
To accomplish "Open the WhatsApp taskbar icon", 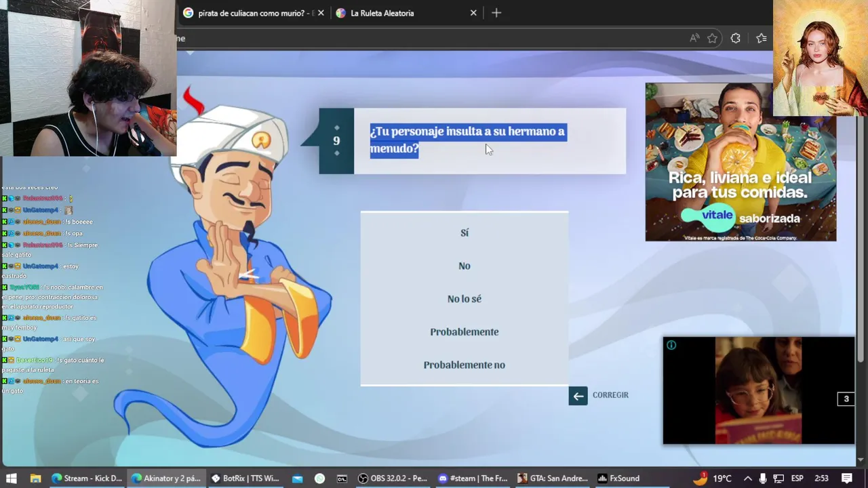I will point(320,478).
